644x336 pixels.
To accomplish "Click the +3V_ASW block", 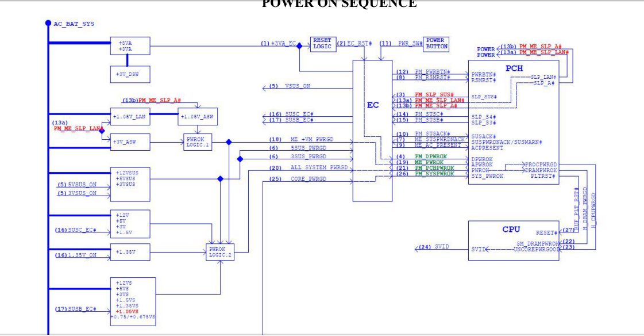I will 130,142.
